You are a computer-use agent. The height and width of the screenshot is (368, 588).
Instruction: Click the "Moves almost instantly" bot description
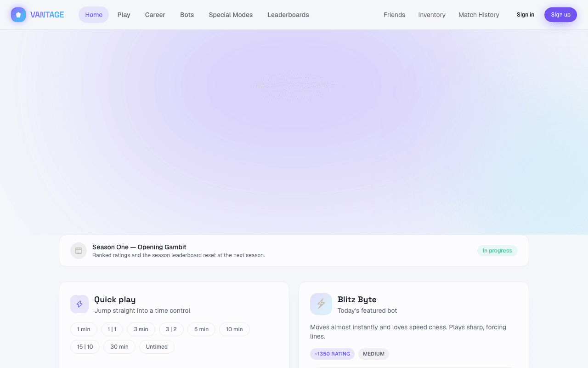click(x=408, y=332)
